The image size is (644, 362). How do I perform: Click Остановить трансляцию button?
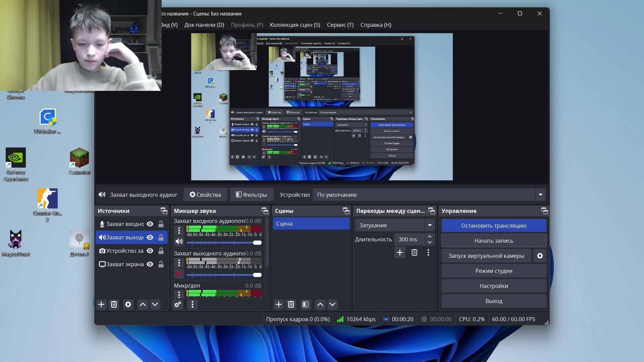pos(494,226)
